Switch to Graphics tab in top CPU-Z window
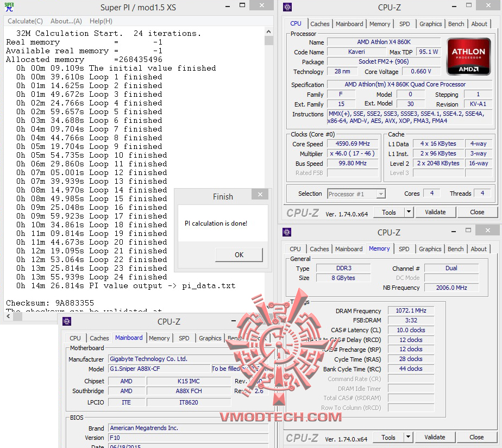502x448 pixels. tap(430, 24)
